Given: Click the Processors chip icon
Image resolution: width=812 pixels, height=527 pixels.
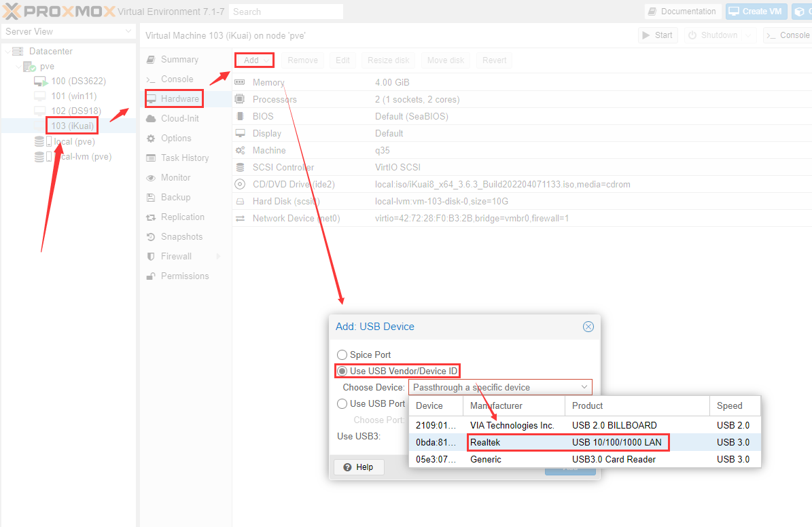Looking at the screenshot, I should point(240,99).
